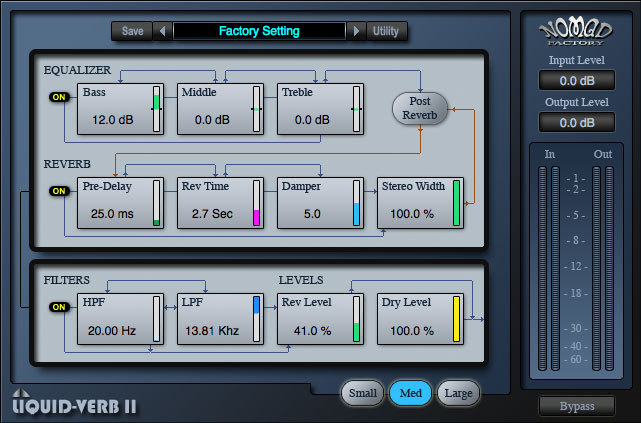Select the Med room size
641x423 pixels.
(410, 393)
